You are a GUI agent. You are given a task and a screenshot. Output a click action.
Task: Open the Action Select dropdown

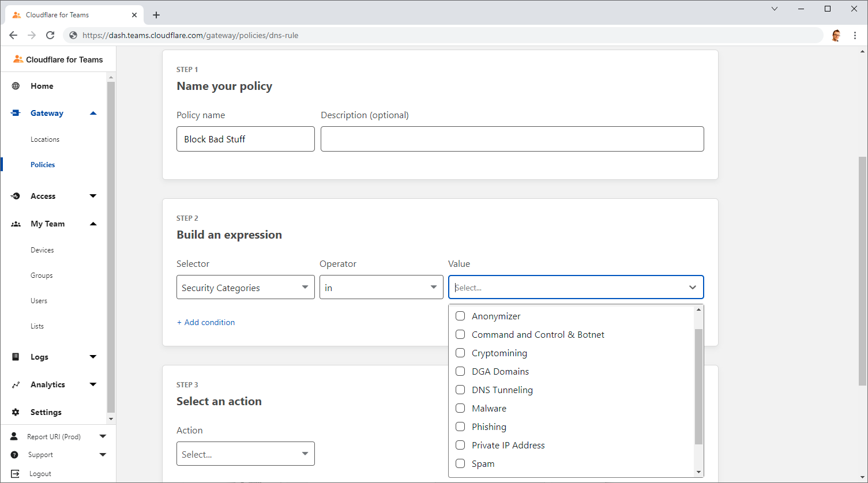tap(245, 454)
